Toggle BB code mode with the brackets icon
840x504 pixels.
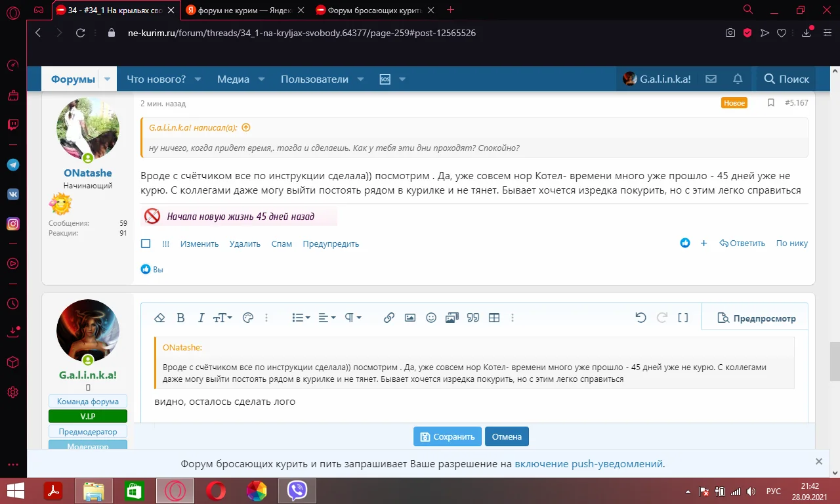tap(683, 318)
